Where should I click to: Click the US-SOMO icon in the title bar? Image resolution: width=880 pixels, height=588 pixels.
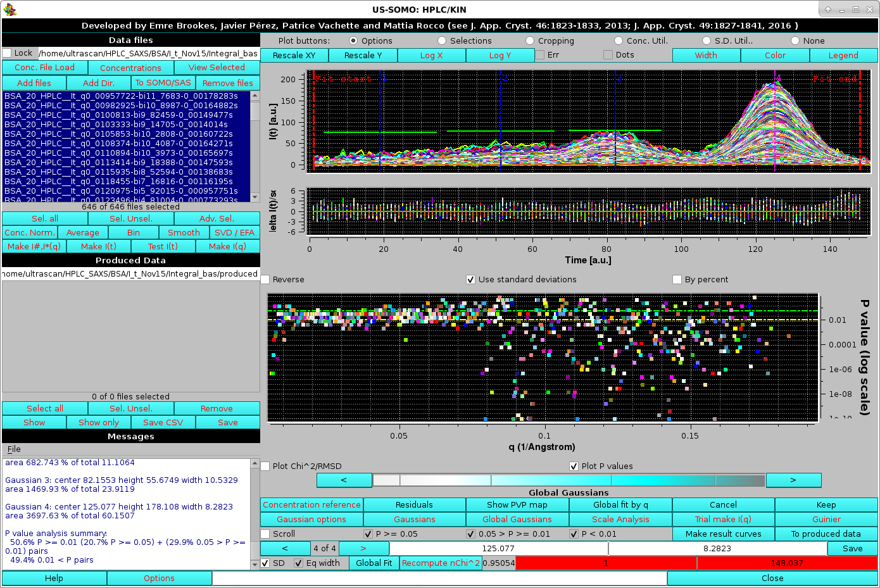point(9,9)
